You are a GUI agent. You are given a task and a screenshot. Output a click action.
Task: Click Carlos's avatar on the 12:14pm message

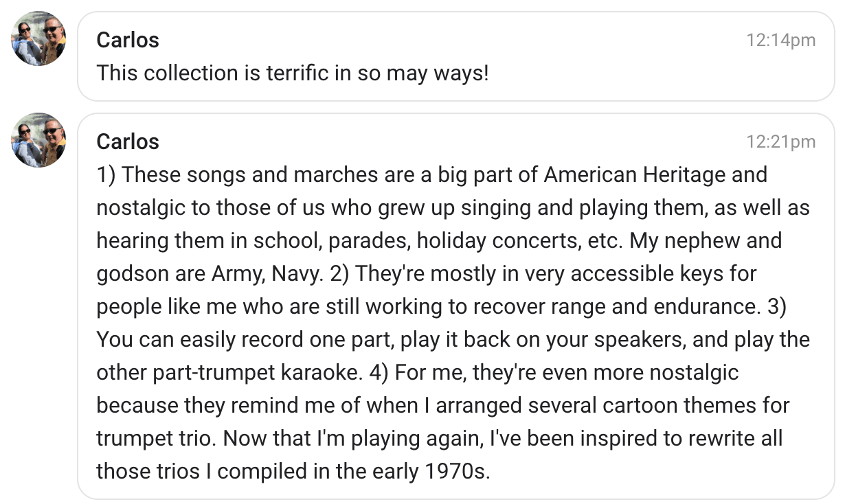[38, 38]
